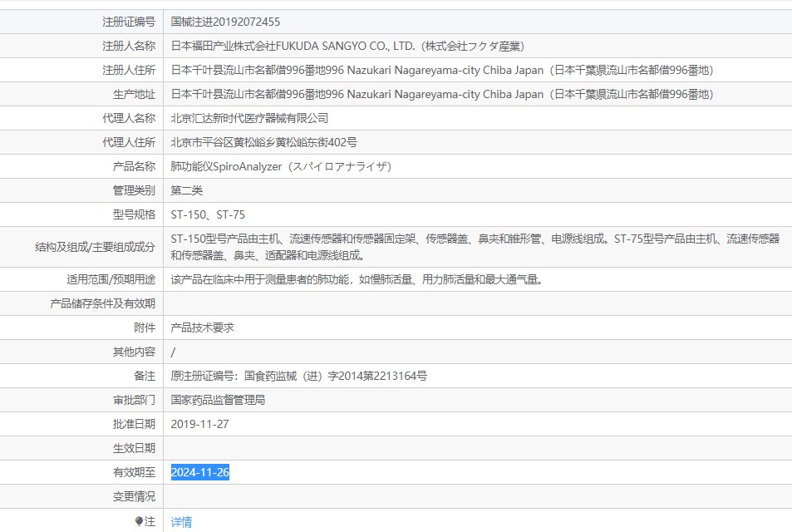Viewport: 792px width, 532px height.
Task: Click the 适用范围/预期用途 label
Action: (111, 279)
